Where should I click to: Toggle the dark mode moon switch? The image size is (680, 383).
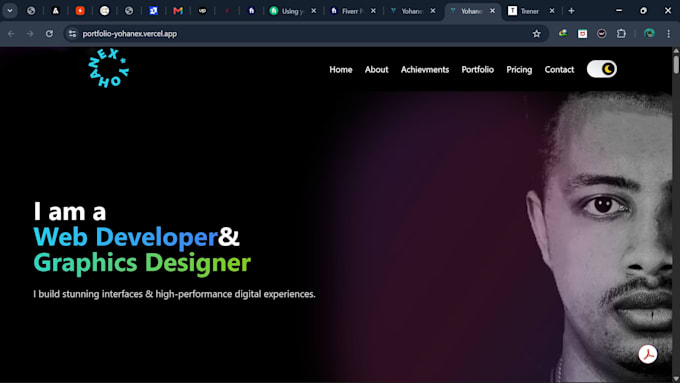click(602, 69)
